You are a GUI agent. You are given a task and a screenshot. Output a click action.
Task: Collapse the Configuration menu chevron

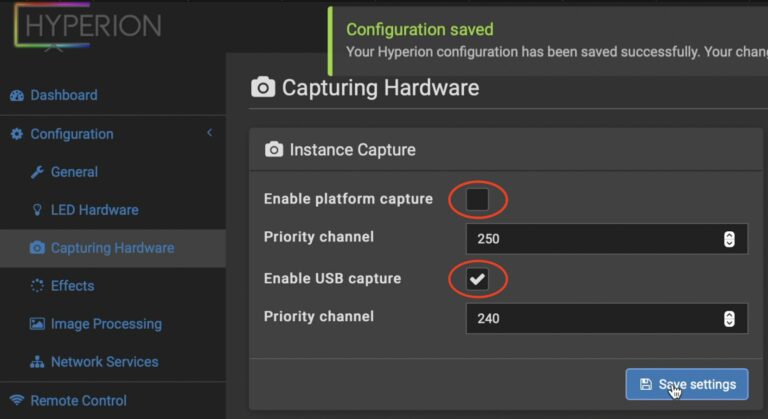pyautogui.click(x=209, y=133)
